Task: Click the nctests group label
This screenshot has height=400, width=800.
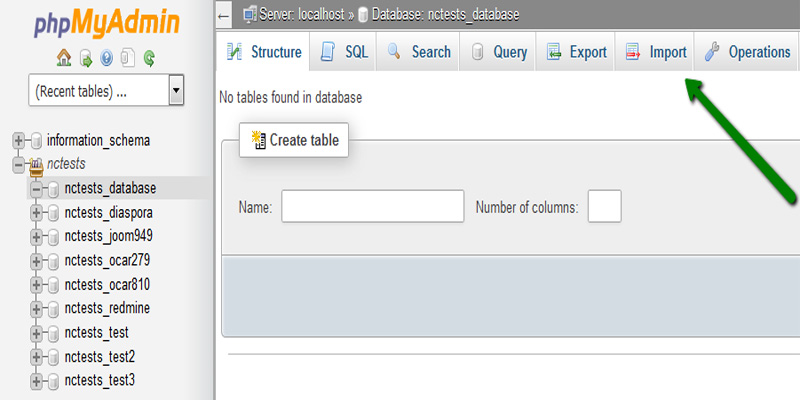Action: point(66,164)
